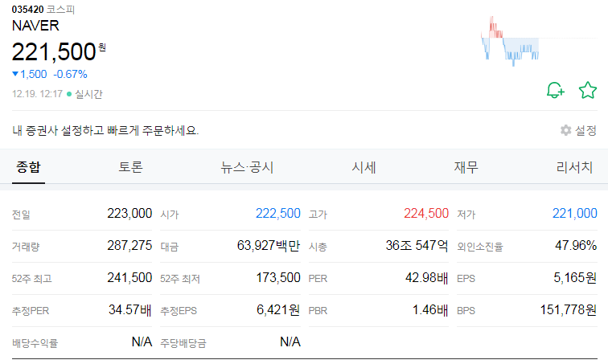Viewport: 608px width, 364px height.
Task: Click the stock name NAVER
Action: point(35,26)
